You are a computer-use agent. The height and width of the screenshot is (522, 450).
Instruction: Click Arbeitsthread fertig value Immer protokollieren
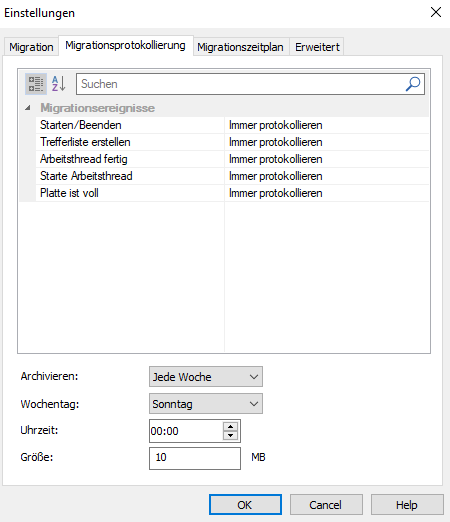coord(327,159)
